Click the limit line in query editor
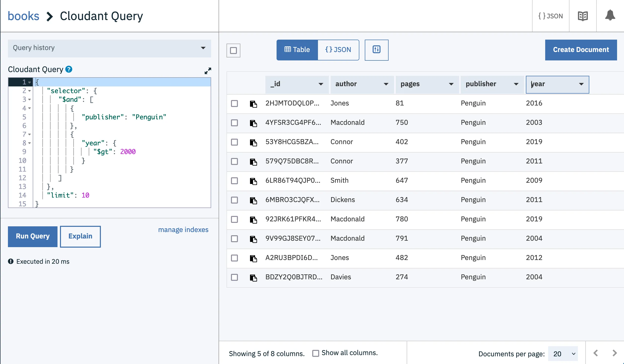The height and width of the screenshot is (364, 624). coord(122,195)
